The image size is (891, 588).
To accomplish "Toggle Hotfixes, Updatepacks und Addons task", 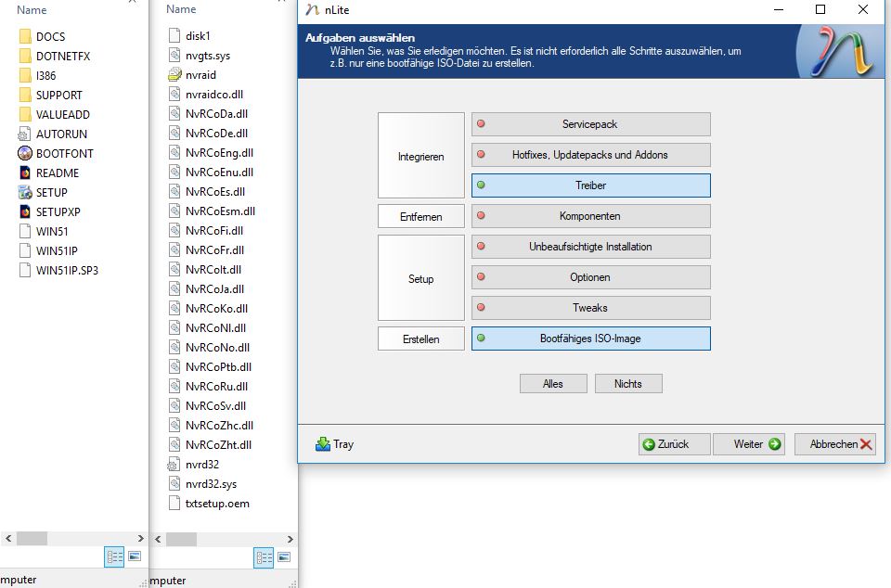I will click(x=590, y=155).
